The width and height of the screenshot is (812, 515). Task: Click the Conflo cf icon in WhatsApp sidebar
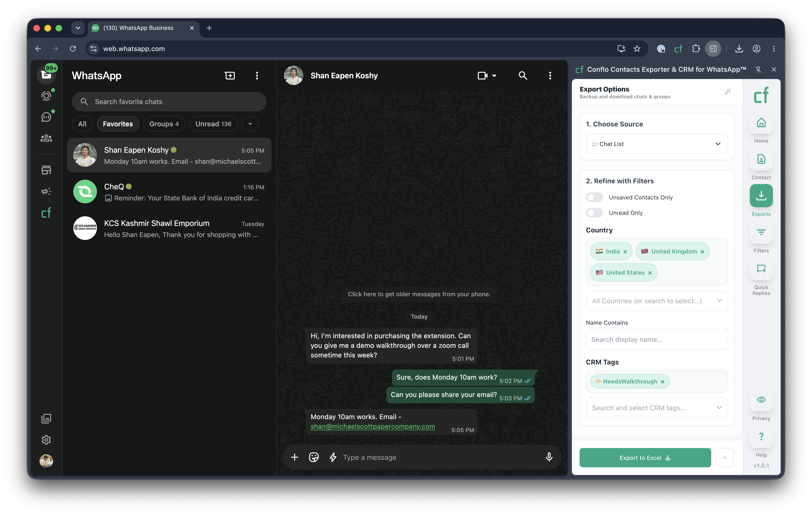(46, 212)
